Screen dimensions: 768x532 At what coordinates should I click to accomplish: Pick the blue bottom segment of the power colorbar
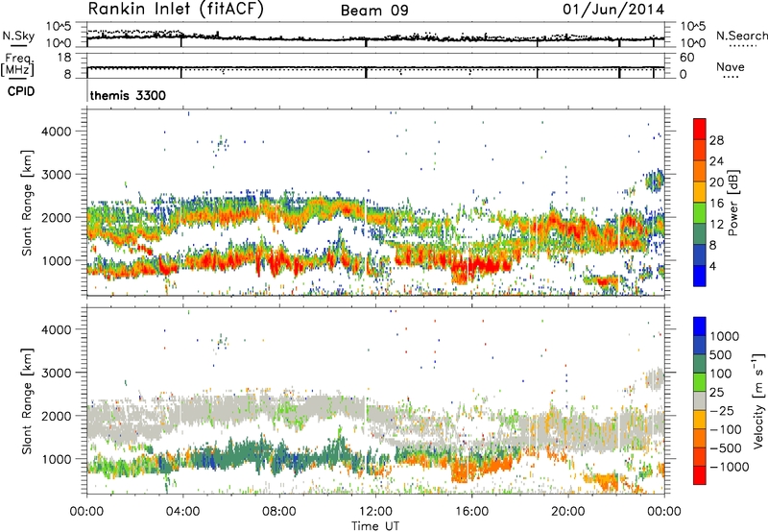pyautogui.click(x=700, y=276)
